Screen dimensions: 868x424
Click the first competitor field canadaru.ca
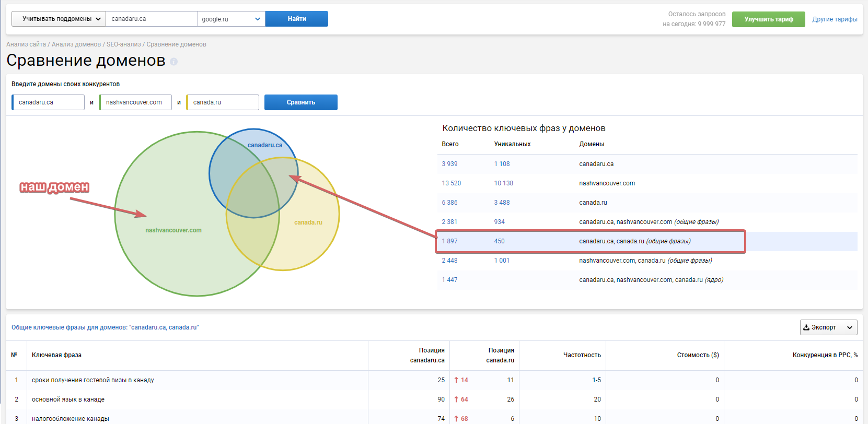tap(49, 102)
